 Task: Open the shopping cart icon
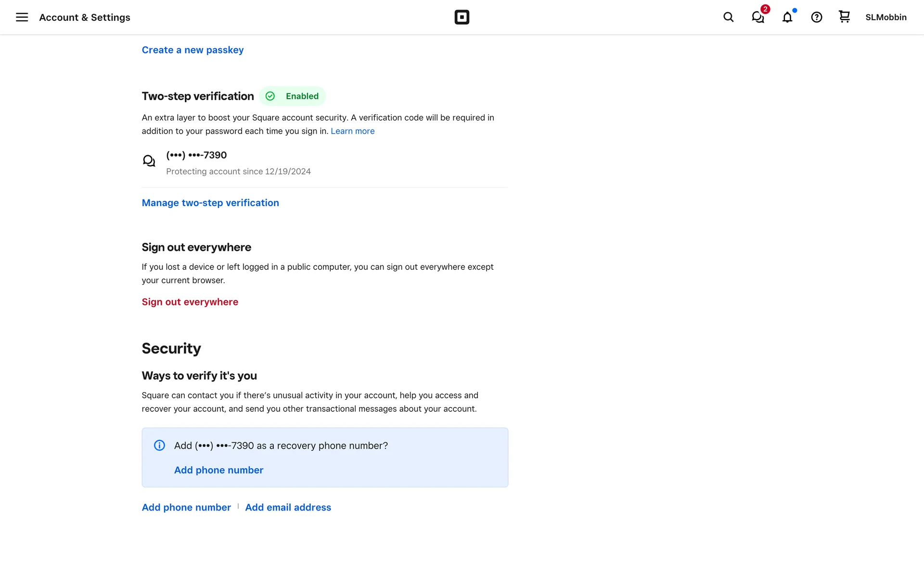click(844, 17)
